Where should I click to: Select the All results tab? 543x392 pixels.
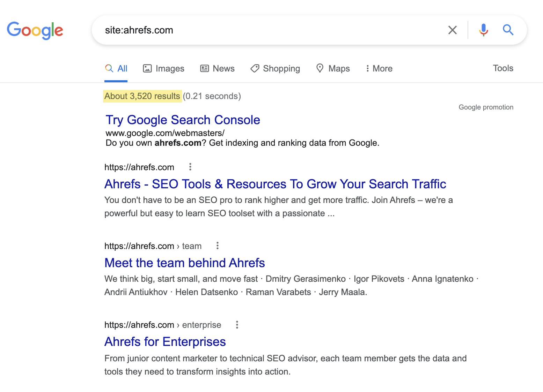click(x=116, y=69)
